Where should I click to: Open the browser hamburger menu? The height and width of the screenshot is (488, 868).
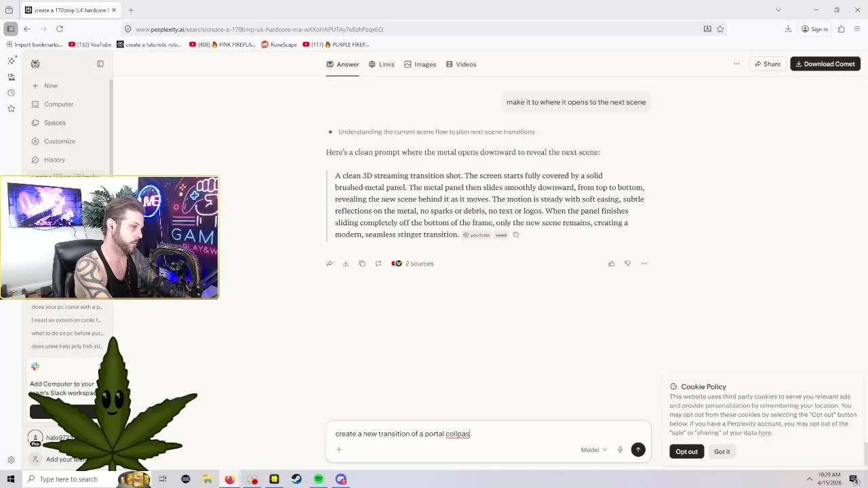(858, 29)
